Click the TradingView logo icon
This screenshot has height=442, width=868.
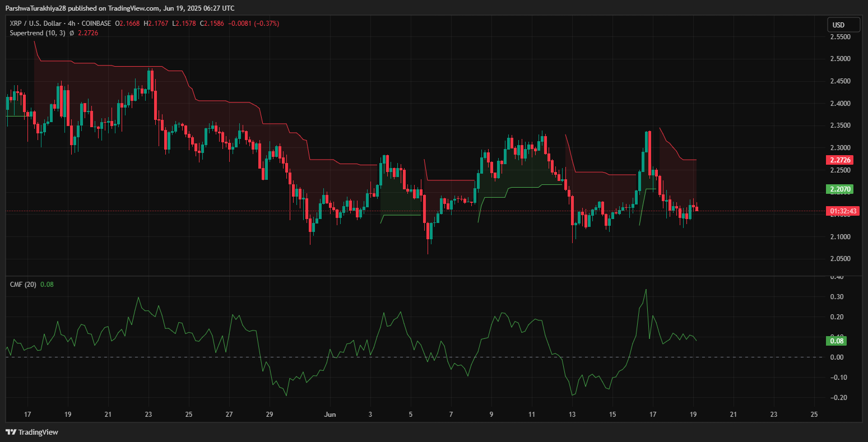pos(11,432)
